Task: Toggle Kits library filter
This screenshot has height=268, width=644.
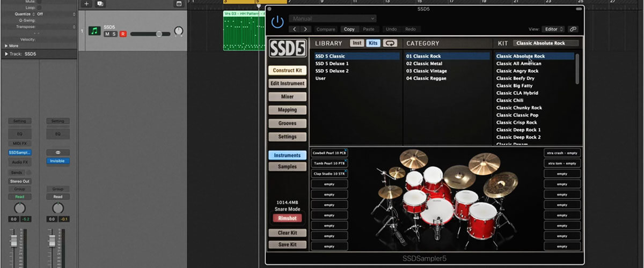Action: (x=373, y=43)
